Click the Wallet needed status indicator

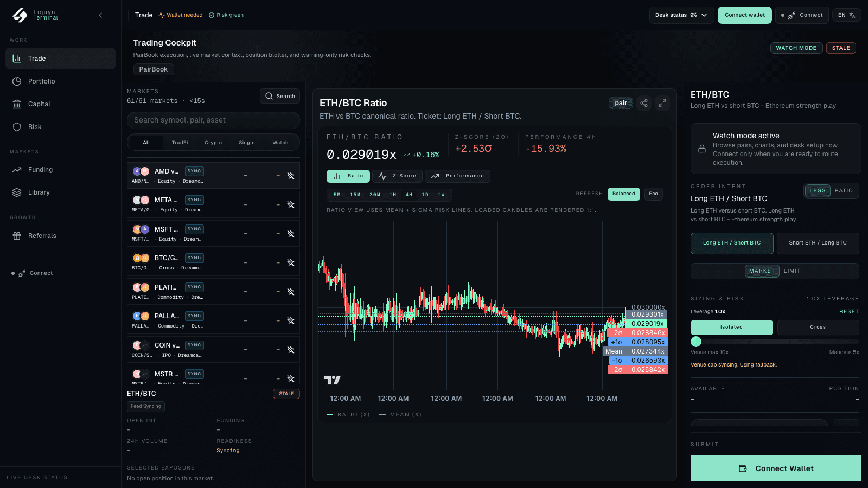181,15
